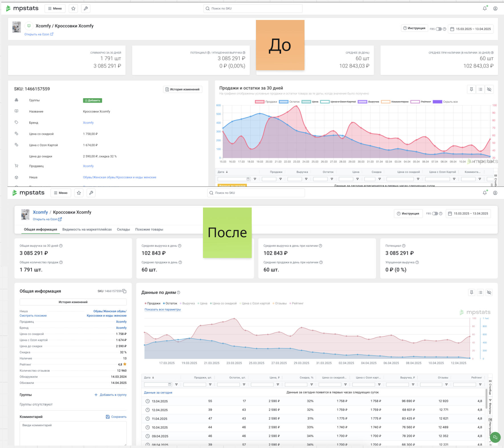The image size is (504, 448).
Task: Click product thumbnail beside lower 'Xcomfy / Кроссовки Xcomfy'
Action: coord(25,215)
